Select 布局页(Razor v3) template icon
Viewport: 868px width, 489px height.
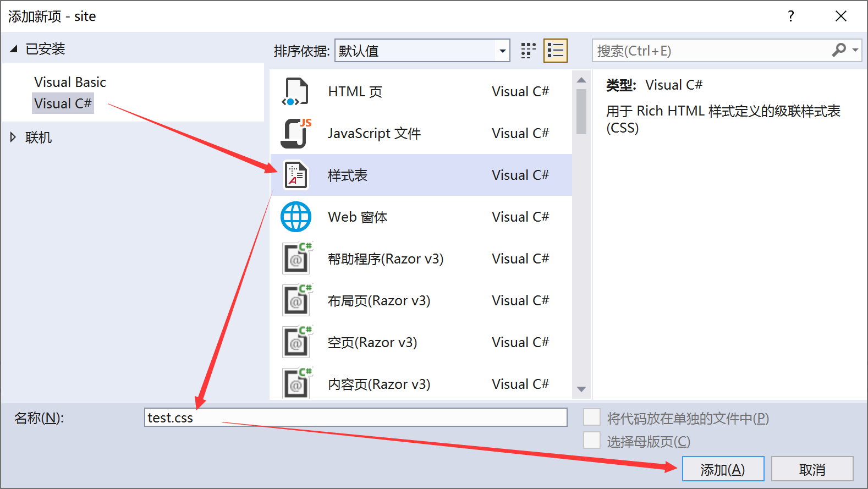[297, 300]
